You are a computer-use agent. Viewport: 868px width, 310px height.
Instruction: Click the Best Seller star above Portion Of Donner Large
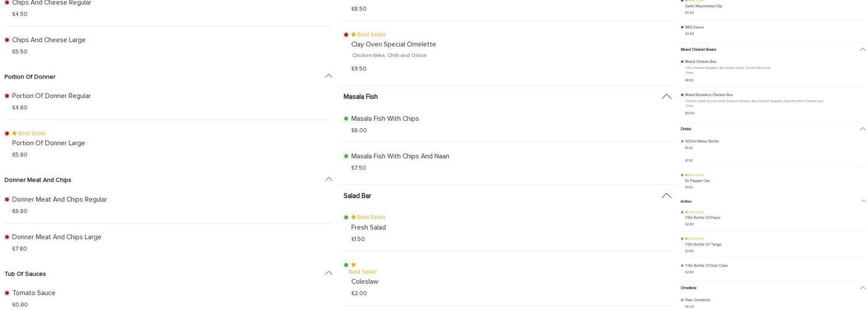coord(14,133)
